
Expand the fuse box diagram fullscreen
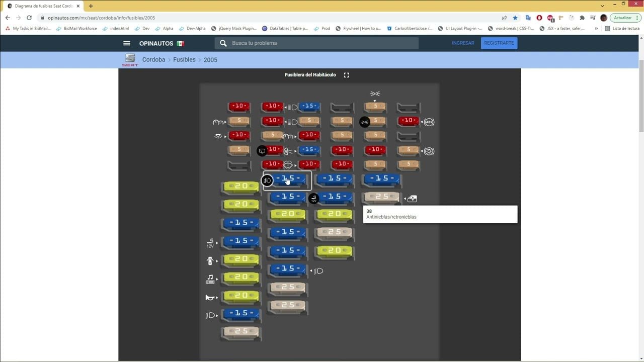(346, 75)
